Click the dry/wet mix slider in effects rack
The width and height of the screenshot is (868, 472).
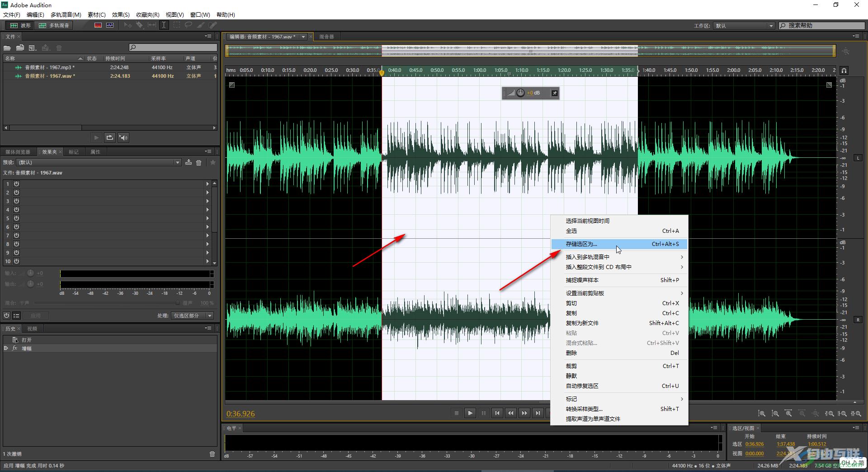coord(106,303)
